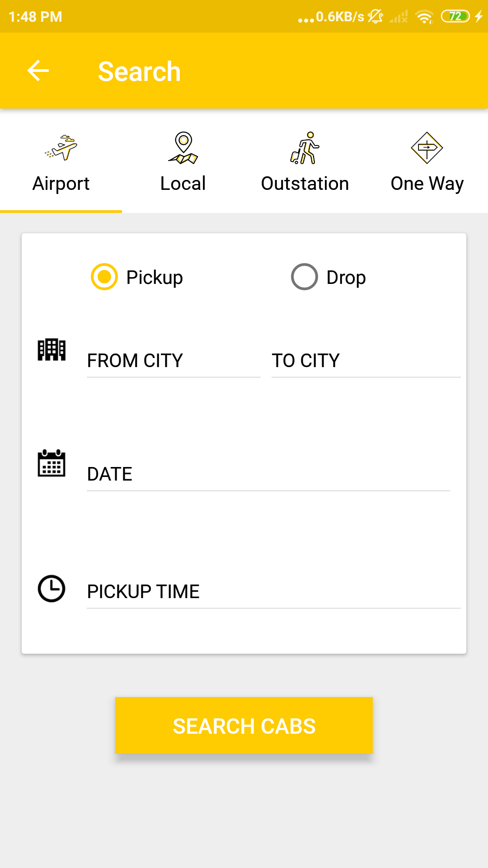Tap the back arrow icon

[38, 71]
